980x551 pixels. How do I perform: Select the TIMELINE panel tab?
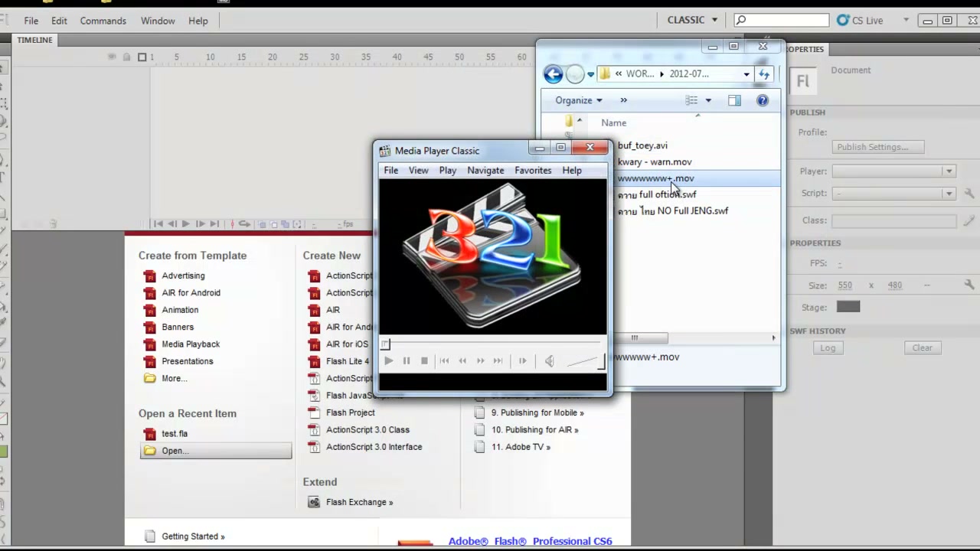[x=34, y=40]
